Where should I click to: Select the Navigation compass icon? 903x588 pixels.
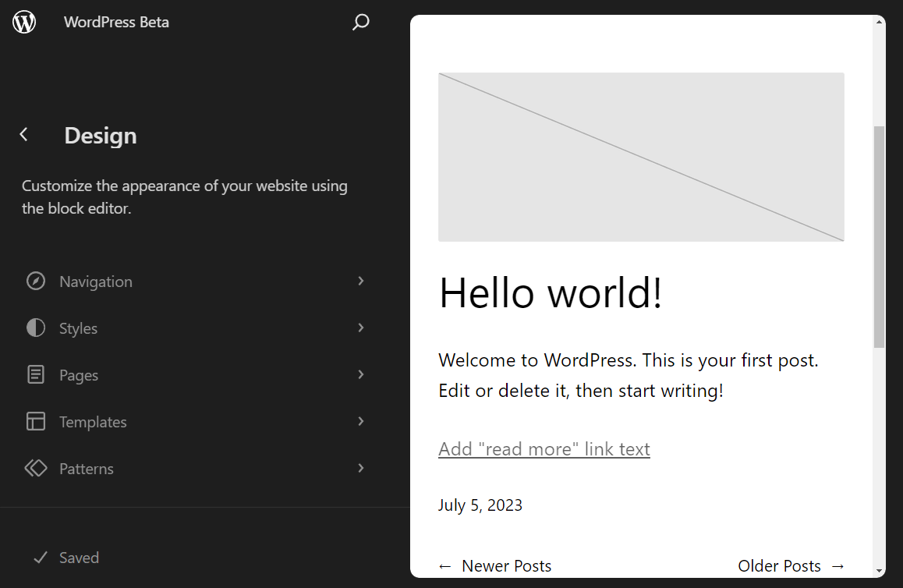click(36, 281)
